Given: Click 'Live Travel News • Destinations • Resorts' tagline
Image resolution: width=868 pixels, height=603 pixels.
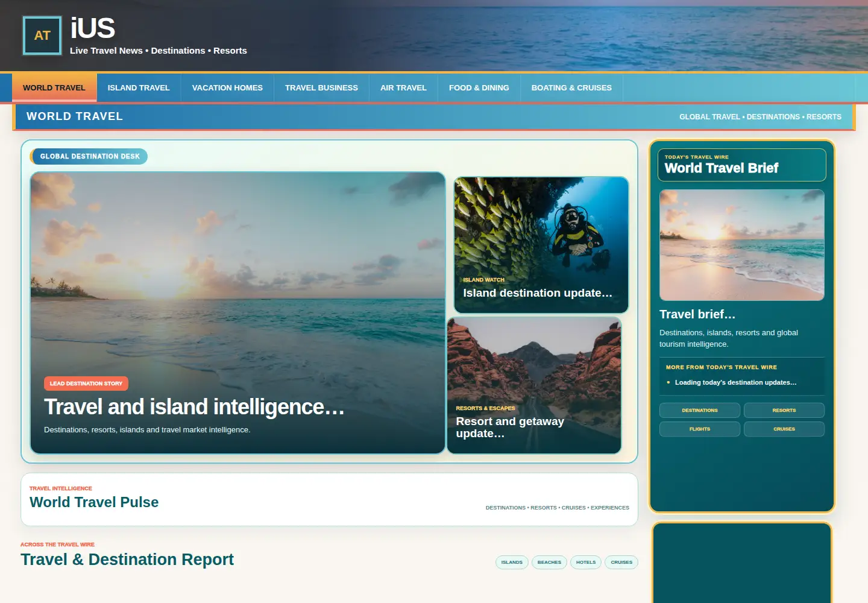Looking at the screenshot, I should click(159, 51).
